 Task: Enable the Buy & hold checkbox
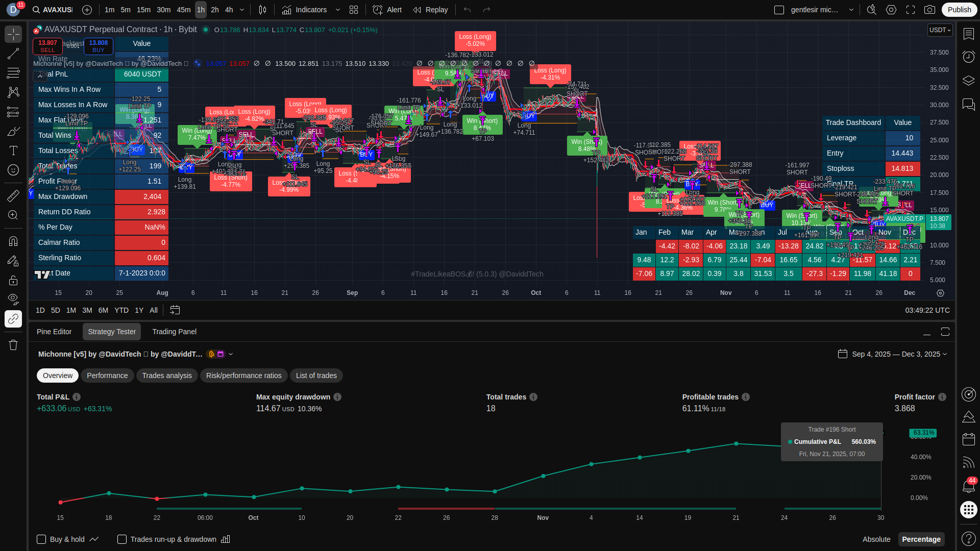coord(41,539)
